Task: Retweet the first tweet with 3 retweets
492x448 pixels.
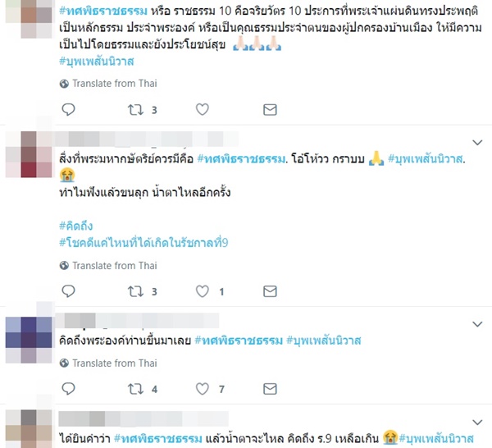Action: pyautogui.click(x=135, y=110)
